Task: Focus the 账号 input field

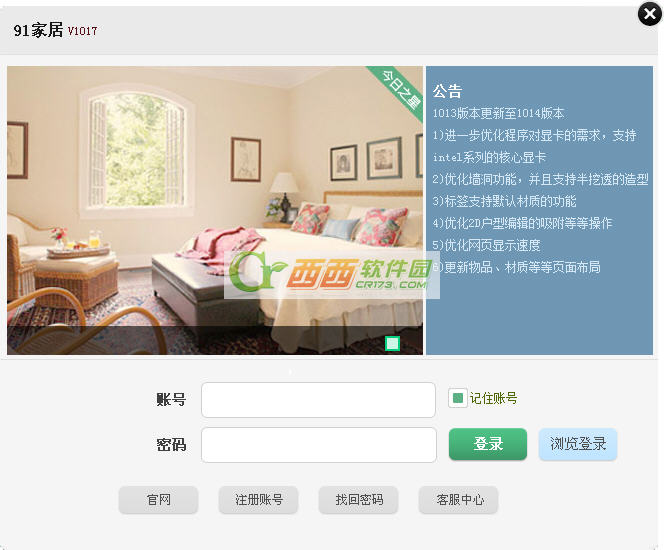Action: 318,400
